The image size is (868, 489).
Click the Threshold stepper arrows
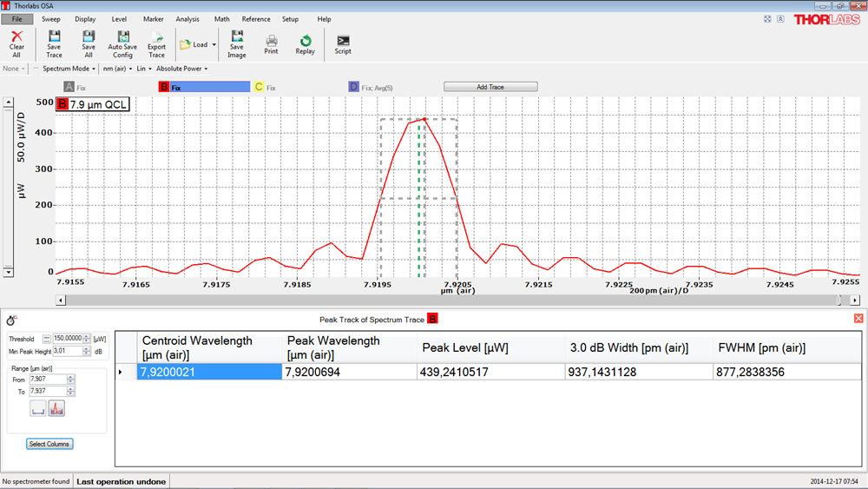pyautogui.click(x=86, y=339)
